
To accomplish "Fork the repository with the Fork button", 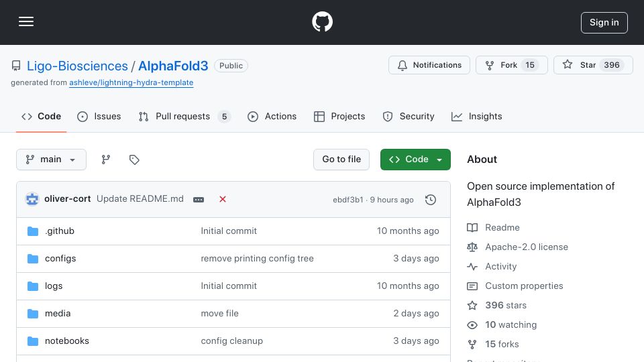I will click(511, 65).
